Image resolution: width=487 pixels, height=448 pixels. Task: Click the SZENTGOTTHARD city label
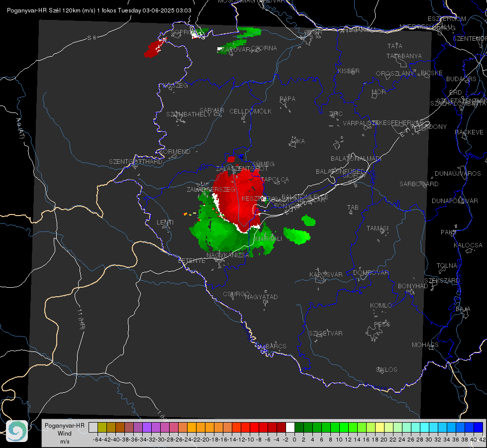[x=136, y=162]
